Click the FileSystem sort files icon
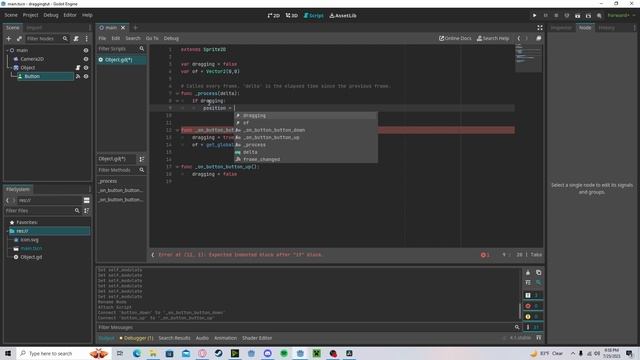Screen dimensions: 640x360 point(87,211)
